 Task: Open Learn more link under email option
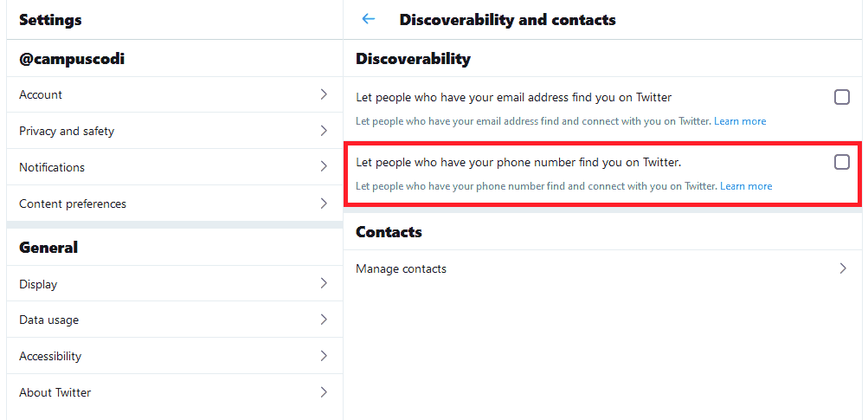tap(740, 121)
